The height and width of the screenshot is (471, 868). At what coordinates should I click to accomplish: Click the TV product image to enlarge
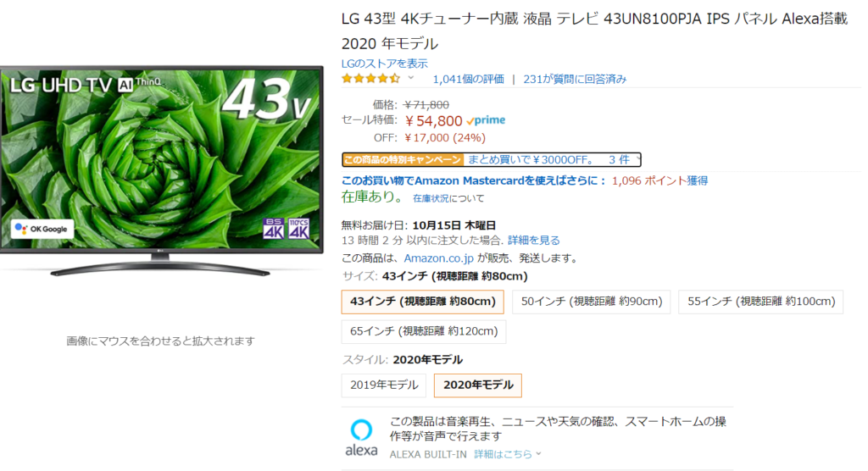point(161,170)
